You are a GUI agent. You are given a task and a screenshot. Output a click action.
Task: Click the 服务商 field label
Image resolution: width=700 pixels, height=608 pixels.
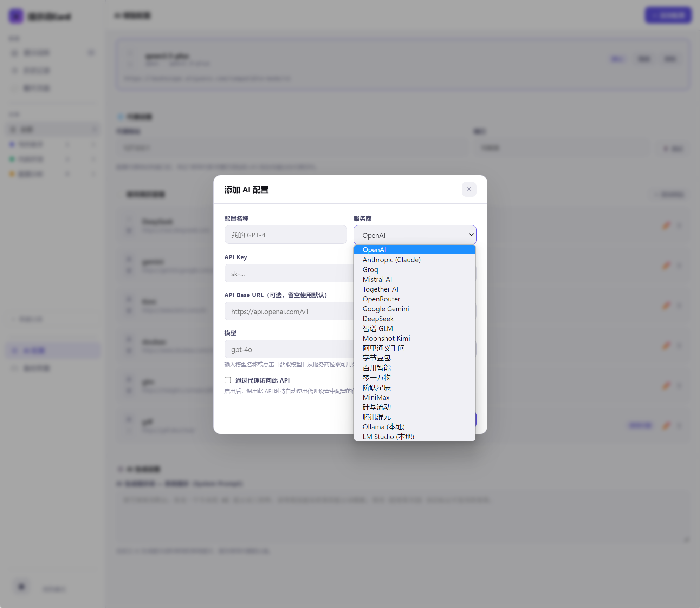[x=362, y=218]
